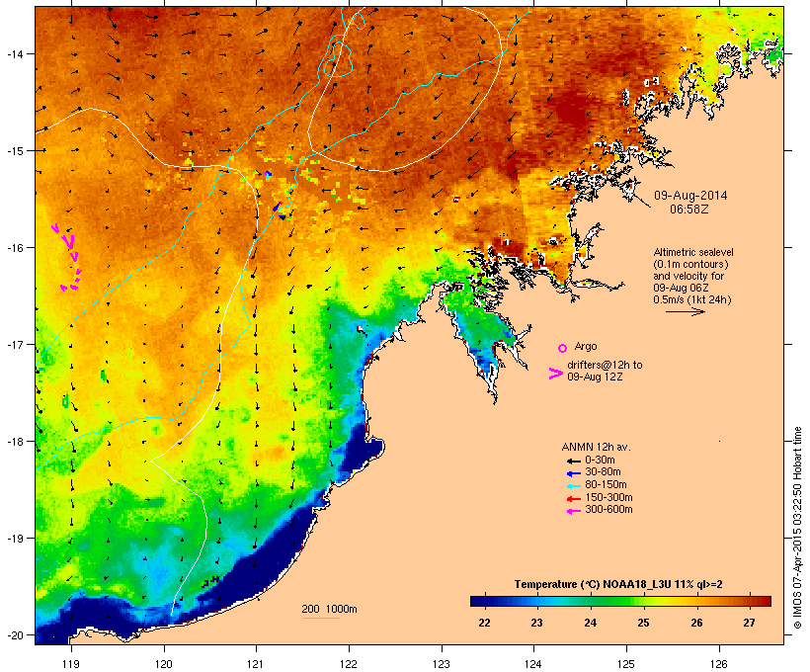The height and width of the screenshot is (672, 810).
Task: Click the longitude axis label 125
Action: (x=626, y=664)
